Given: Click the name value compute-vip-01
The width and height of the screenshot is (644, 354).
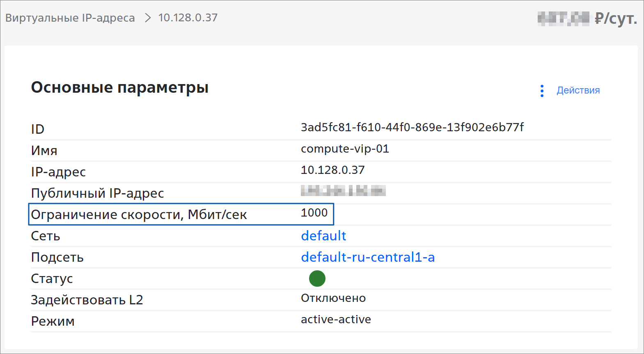Looking at the screenshot, I should [345, 149].
